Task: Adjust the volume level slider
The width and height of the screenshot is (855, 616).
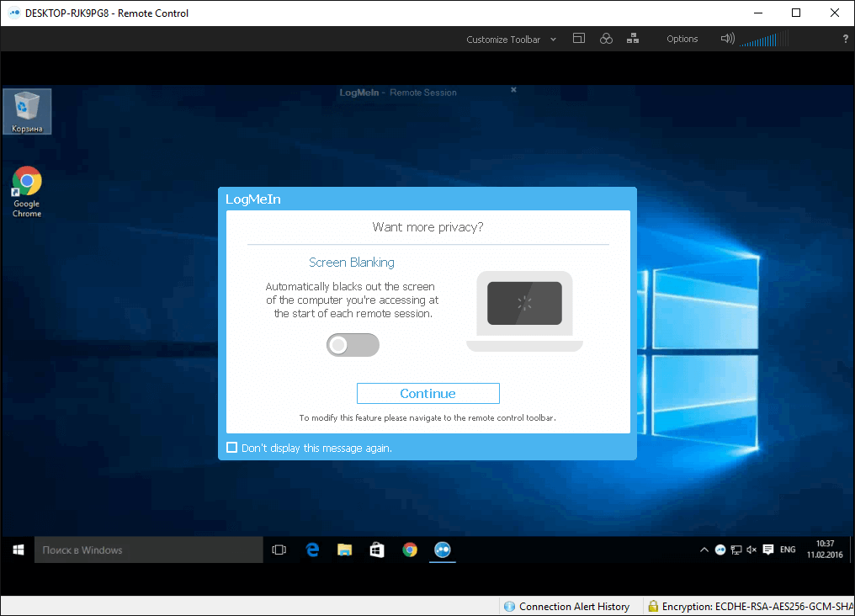Action: [764, 40]
